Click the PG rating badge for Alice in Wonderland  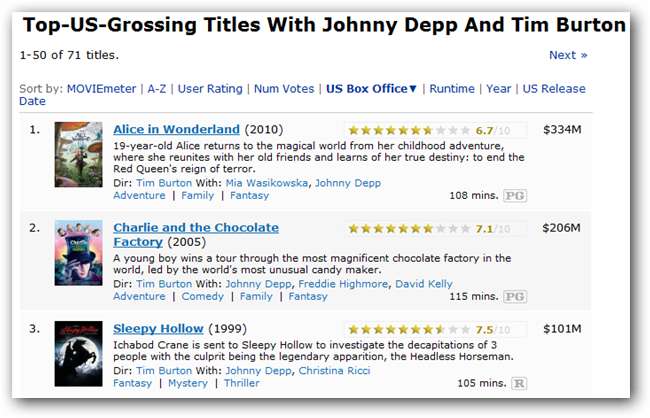(x=515, y=196)
